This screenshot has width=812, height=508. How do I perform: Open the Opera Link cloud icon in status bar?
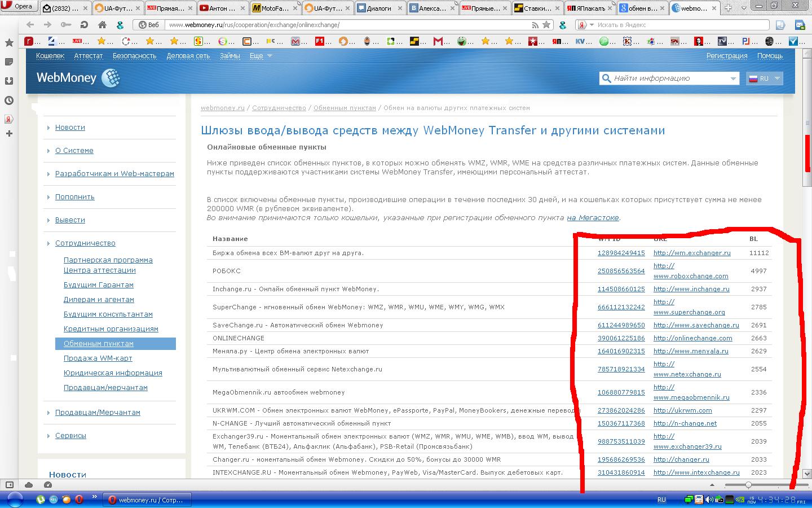point(29,485)
